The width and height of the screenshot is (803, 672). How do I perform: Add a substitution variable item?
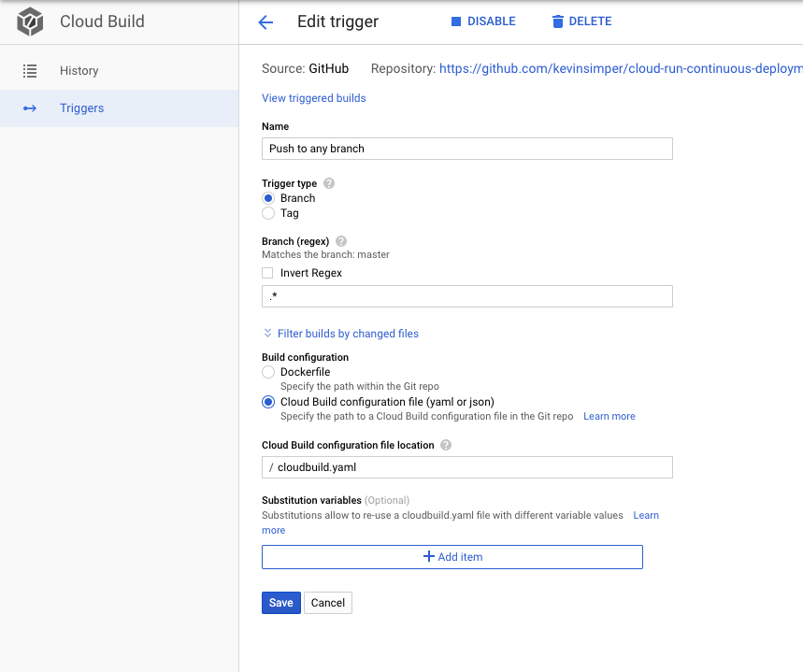(452, 557)
